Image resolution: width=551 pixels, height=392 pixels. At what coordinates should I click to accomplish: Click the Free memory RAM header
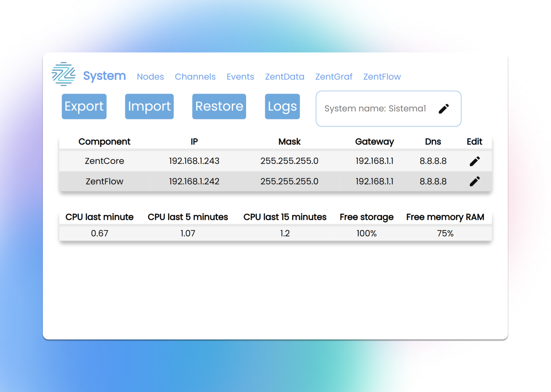[x=445, y=217]
